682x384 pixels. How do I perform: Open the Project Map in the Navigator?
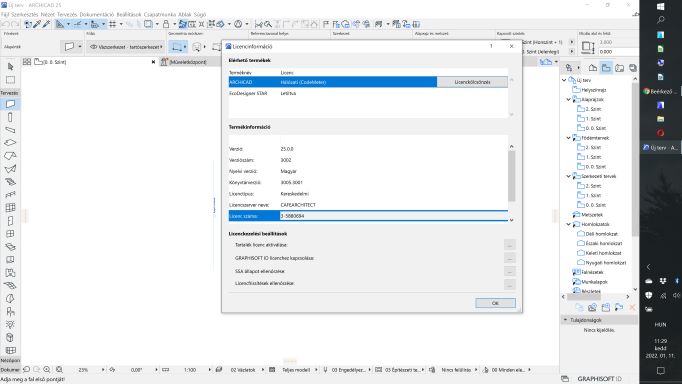click(593, 67)
